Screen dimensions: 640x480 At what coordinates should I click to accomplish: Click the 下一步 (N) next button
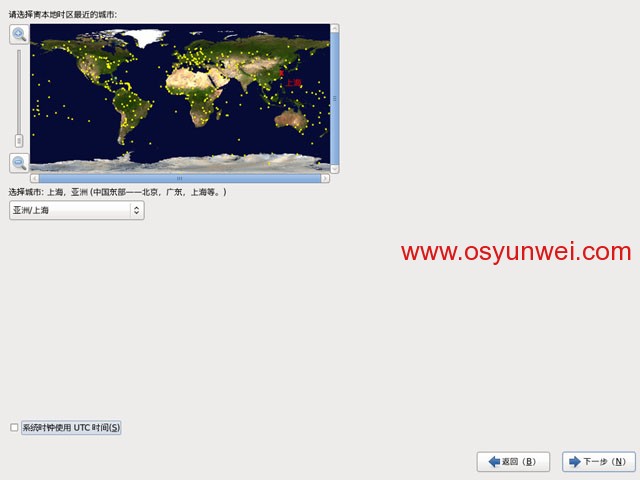click(598, 462)
